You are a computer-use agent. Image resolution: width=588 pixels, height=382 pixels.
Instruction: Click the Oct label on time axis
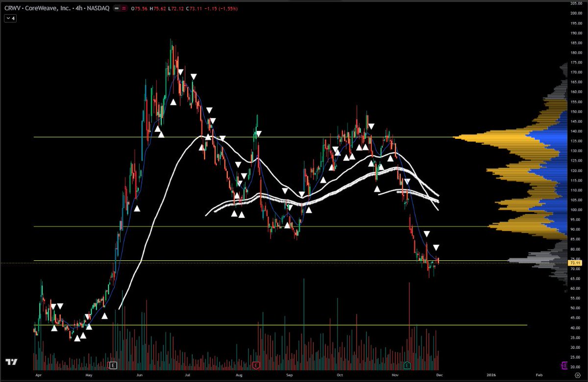pos(340,375)
